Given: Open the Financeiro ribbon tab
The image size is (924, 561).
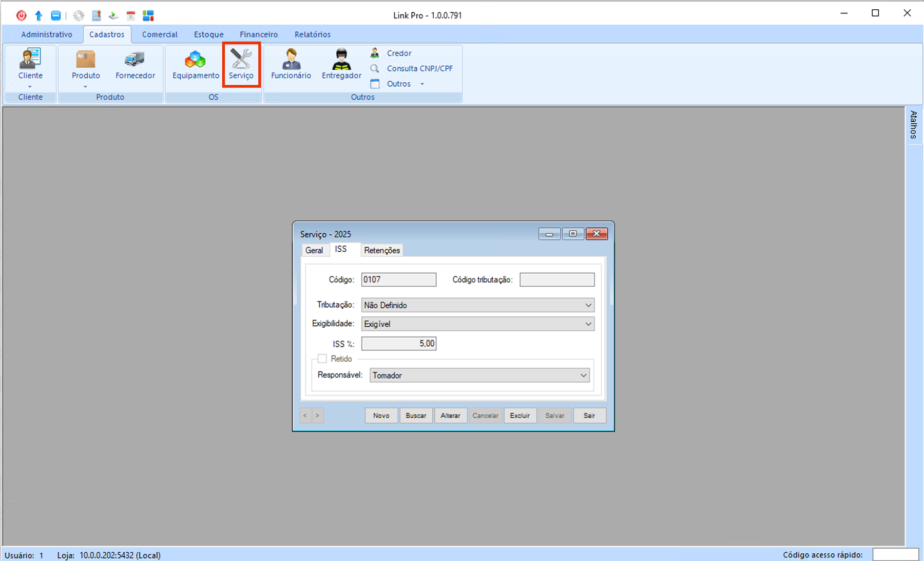Looking at the screenshot, I should pyautogui.click(x=259, y=34).
